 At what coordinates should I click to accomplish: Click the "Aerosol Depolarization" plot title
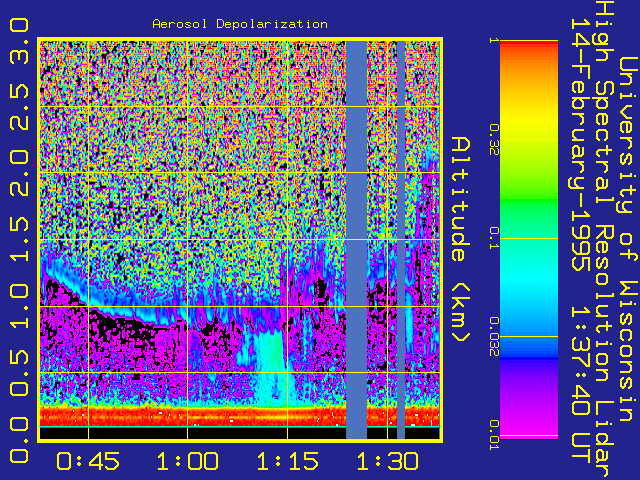[x=240, y=24]
